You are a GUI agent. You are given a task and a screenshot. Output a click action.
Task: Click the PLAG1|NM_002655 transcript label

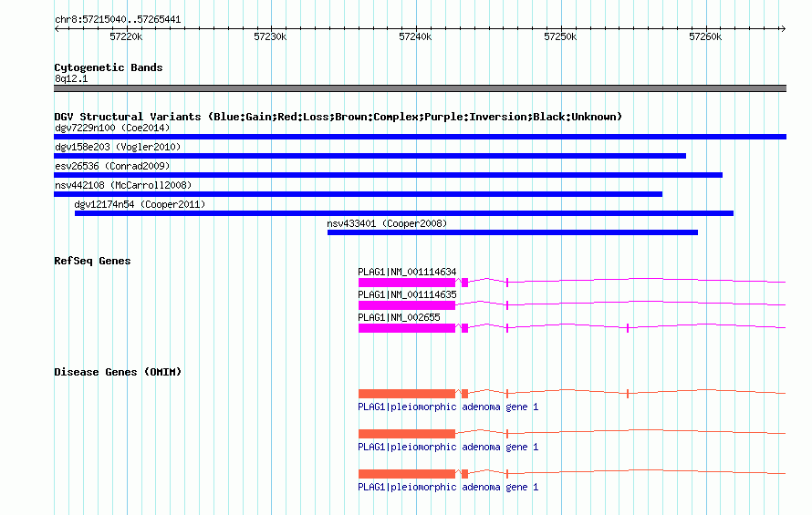pos(400,317)
